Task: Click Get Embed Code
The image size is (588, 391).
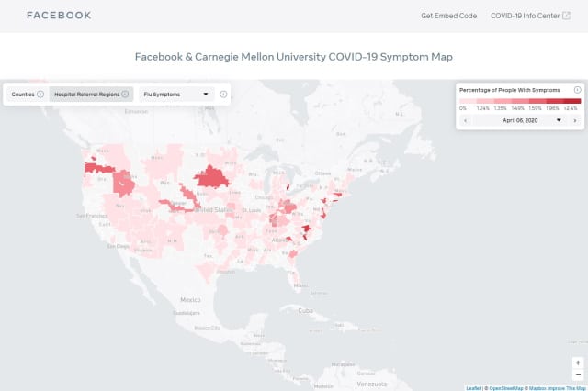Action: tap(448, 16)
